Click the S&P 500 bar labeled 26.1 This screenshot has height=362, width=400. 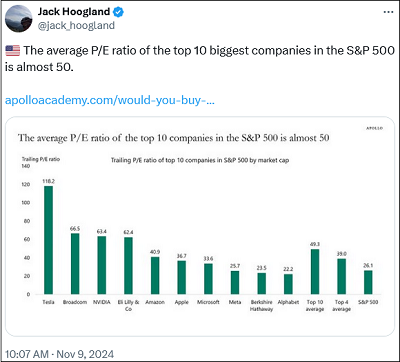point(368,282)
